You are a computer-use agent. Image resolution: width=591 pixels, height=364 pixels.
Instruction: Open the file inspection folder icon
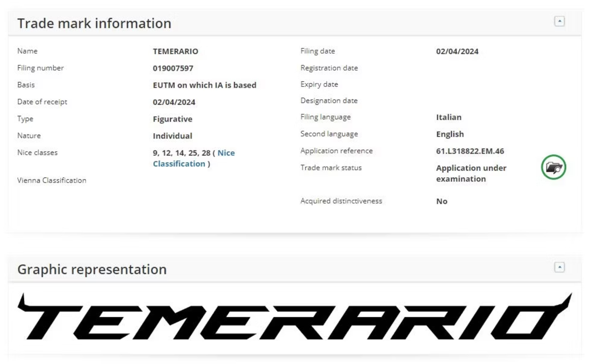(x=553, y=167)
